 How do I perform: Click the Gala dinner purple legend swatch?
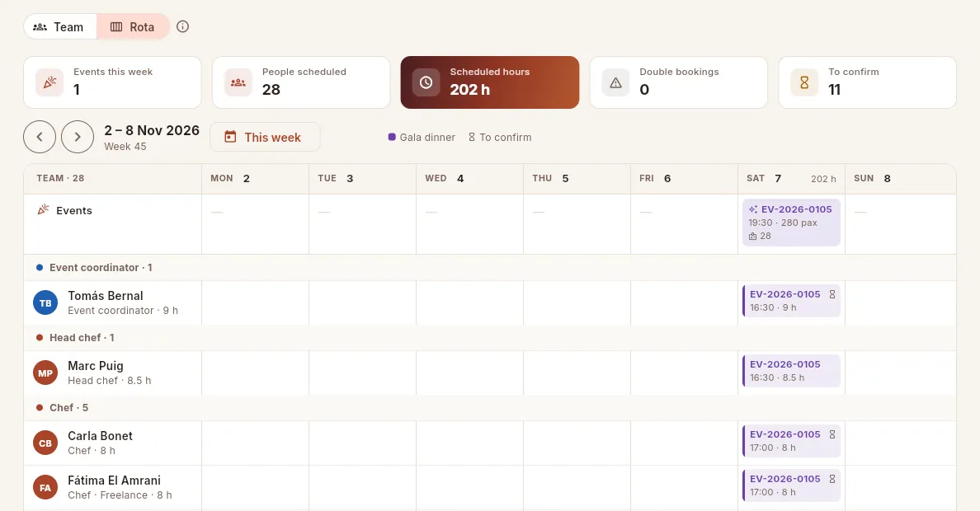click(x=392, y=137)
